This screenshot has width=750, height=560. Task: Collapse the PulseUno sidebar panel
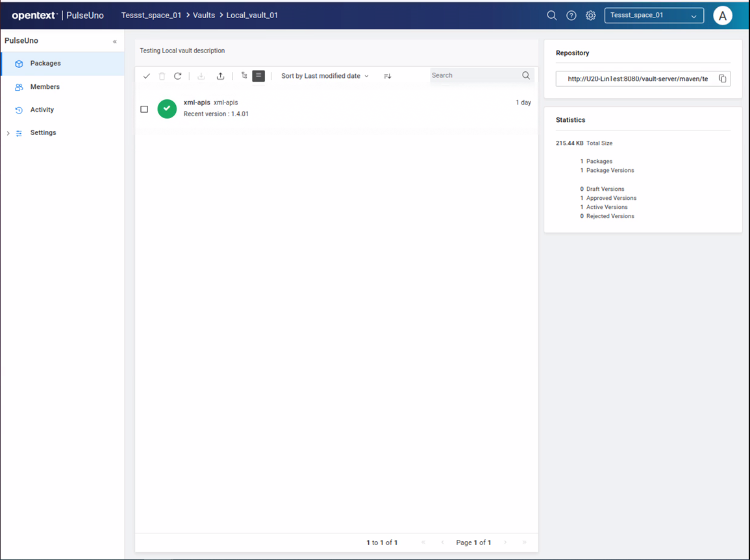tap(115, 42)
